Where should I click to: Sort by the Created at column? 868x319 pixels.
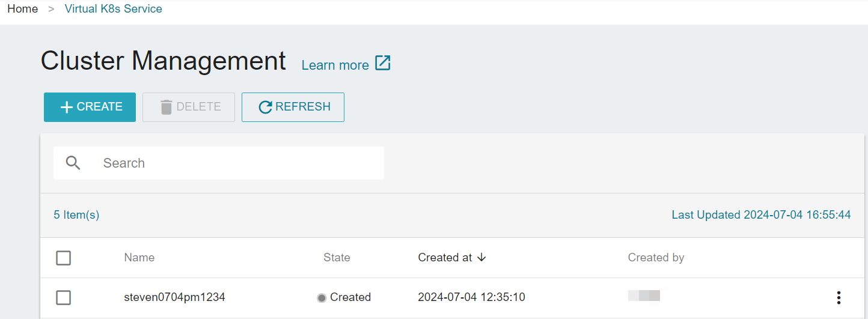[x=445, y=257]
